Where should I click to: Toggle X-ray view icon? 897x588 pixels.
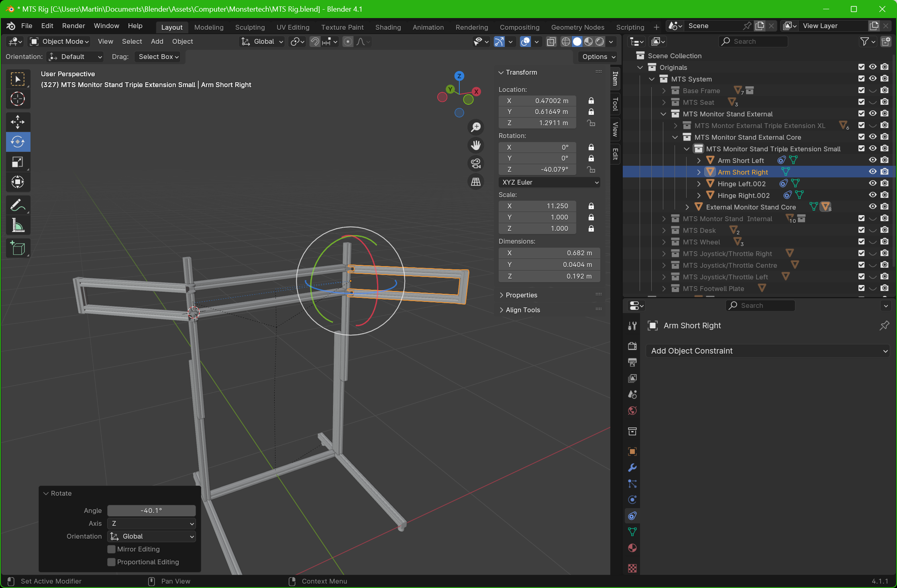click(551, 41)
